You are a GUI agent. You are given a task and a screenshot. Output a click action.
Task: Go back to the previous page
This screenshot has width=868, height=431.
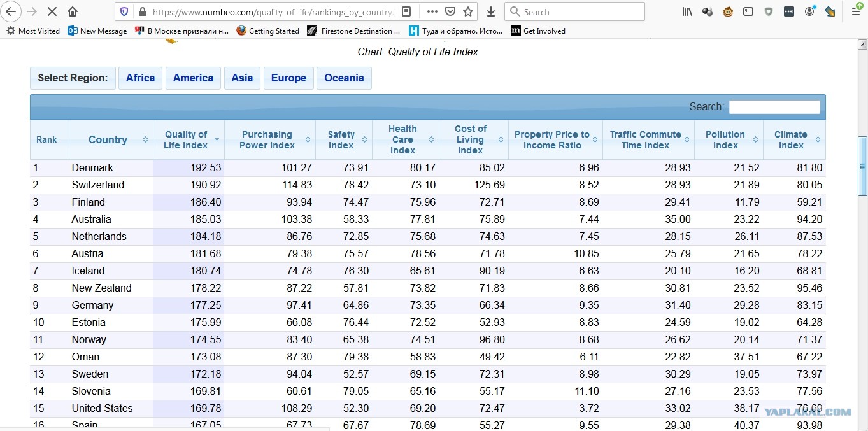coord(11,11)
